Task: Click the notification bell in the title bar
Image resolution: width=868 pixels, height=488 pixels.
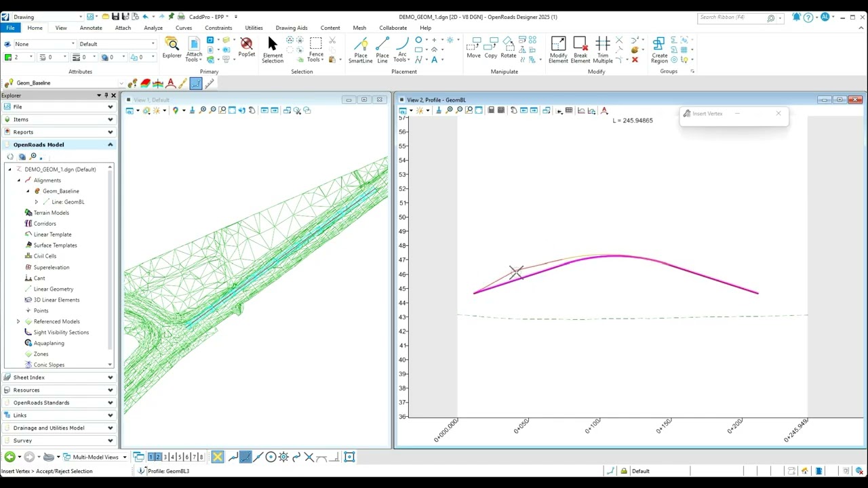Action: click(x=797, y=17)
